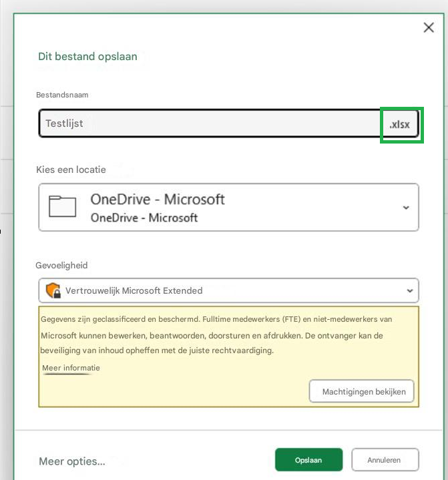
Task: Close the Dit bestand opslaan dialog
Action: (x=429, y=27)
